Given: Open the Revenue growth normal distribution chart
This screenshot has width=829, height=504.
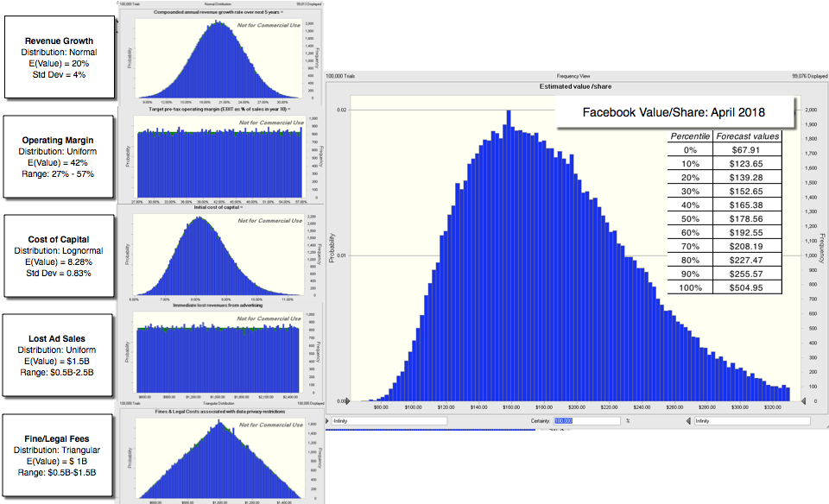Looking at the screenshot, I should (219, 59).
